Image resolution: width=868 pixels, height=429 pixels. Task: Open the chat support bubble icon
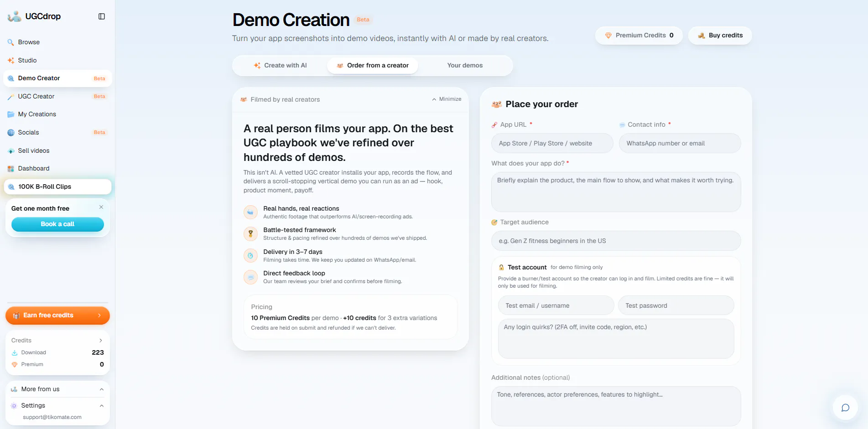[845, 408]
